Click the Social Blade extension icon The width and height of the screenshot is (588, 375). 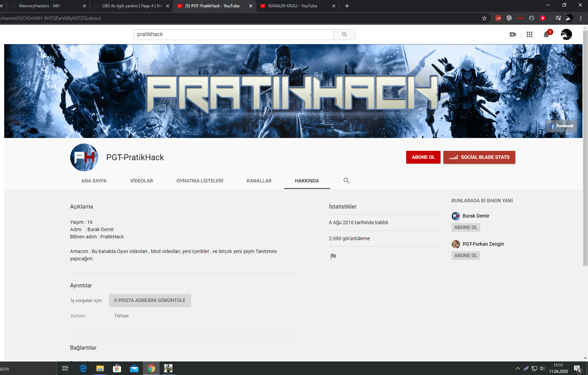(x=498, y=18)
